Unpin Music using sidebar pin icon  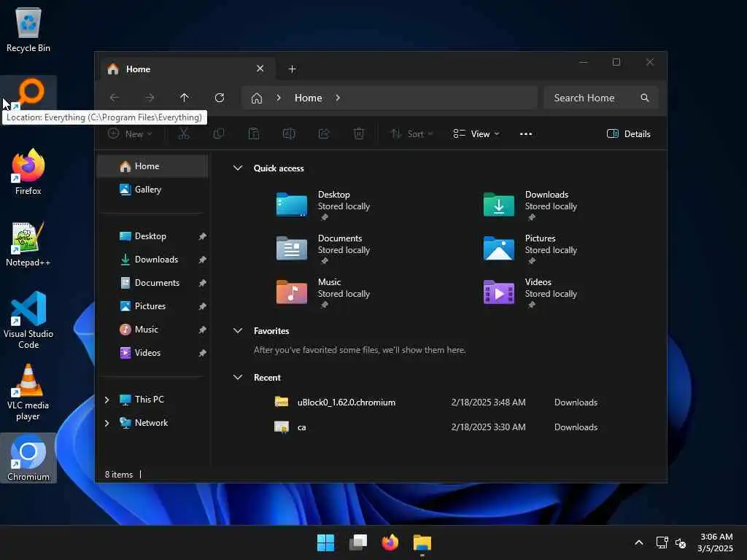pos(203,330)
